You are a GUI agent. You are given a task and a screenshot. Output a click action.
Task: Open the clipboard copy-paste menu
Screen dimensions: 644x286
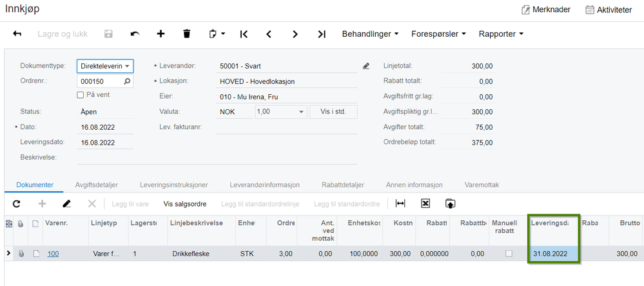click(217, 34)
